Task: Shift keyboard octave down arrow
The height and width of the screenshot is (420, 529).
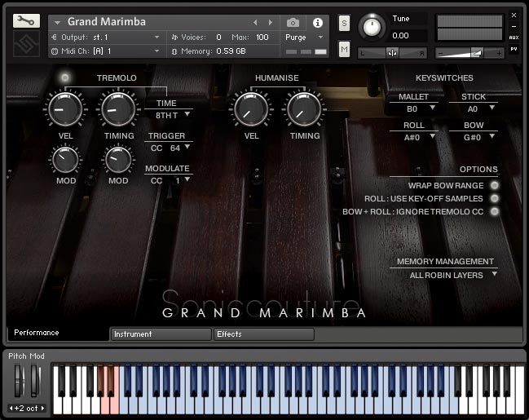Action: click(11, 409)
